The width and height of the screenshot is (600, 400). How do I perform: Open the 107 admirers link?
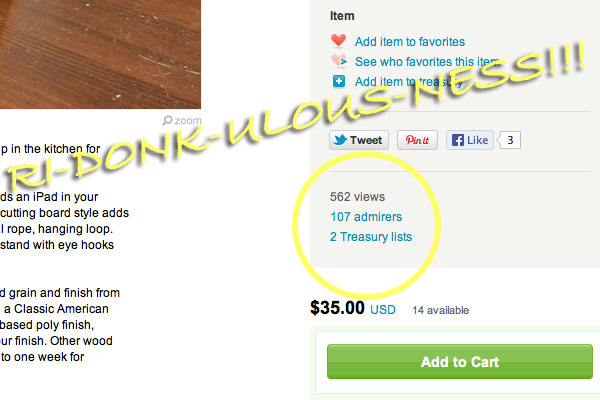366,217
